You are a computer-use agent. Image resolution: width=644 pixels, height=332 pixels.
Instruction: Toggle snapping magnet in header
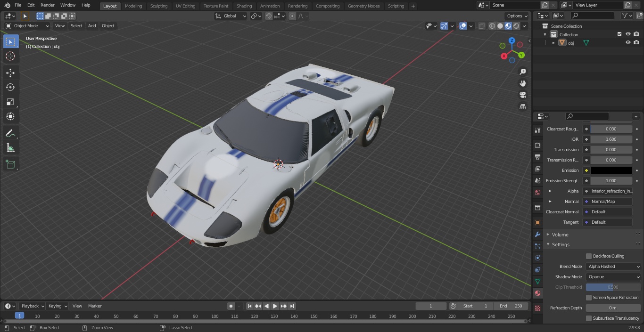[x=269, y=16]
